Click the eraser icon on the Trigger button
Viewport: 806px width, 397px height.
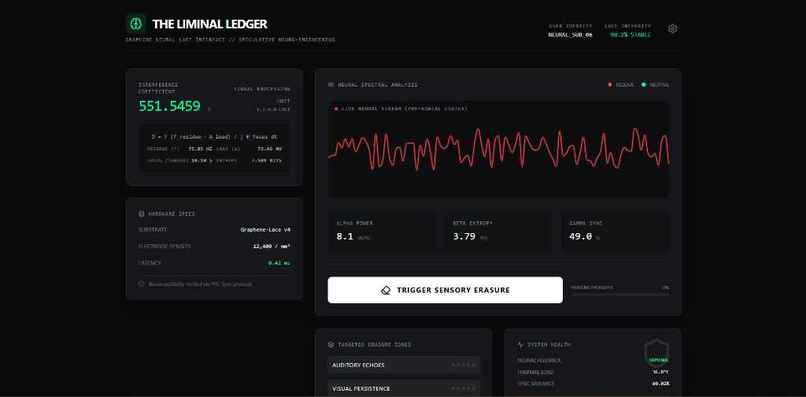[x=386, y=290]
